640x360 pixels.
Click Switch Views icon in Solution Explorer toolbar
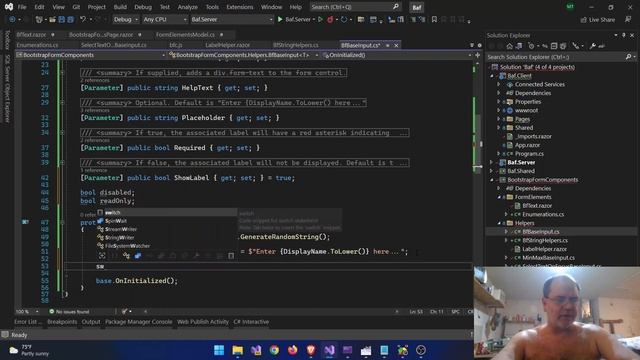[x=519, y=46]
